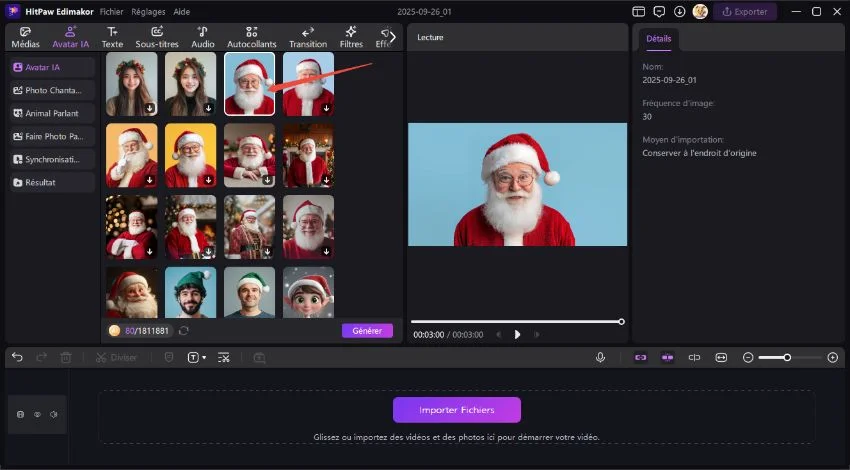The height and width of the screenshot is (470, 850).
Task: Open the Autocollants tab
Action: point(252,37)
